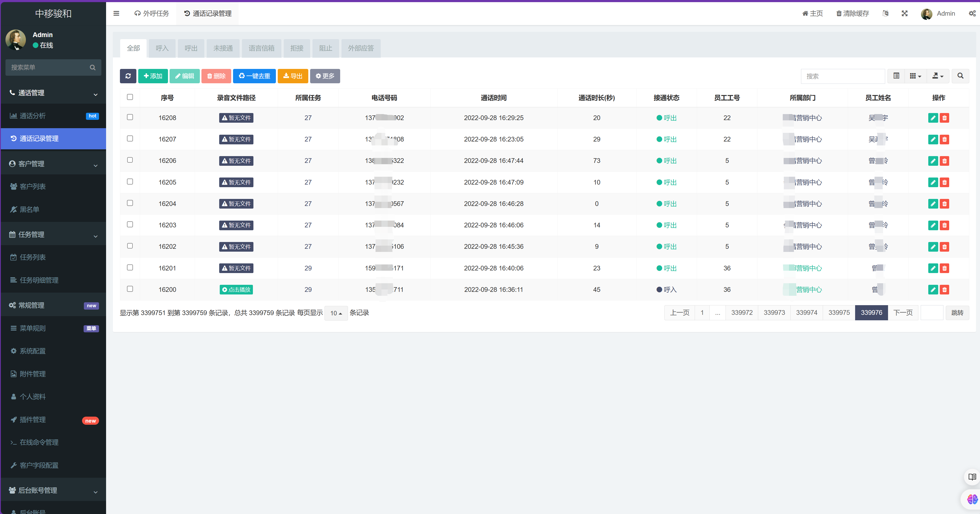Screen dimensions: 980x514
Task: Switch to the 外呼任务 page tab
Action: coord(152,13)
